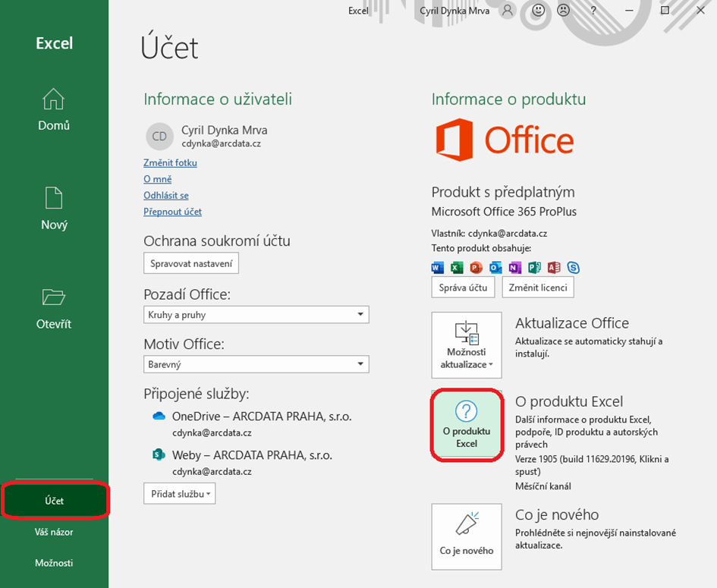Click the Microsoft Office 365 ProPlus text
This screenshot has height=588, width=717.
pyautogui.click(x=504, y=212)
